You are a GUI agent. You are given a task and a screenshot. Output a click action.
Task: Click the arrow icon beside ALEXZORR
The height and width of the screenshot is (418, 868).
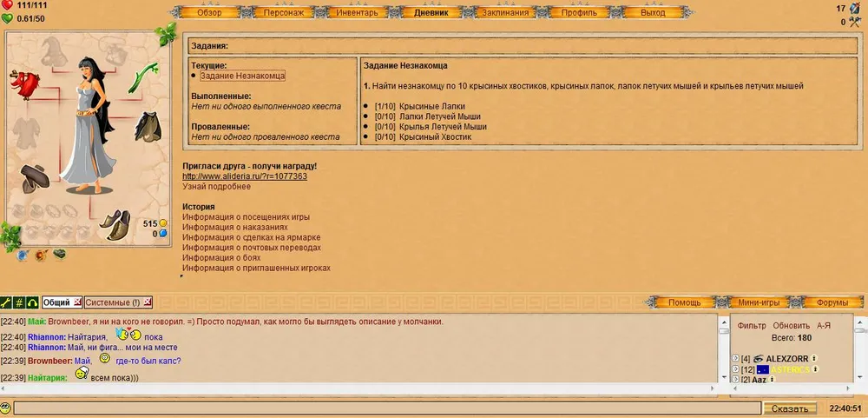736,359
